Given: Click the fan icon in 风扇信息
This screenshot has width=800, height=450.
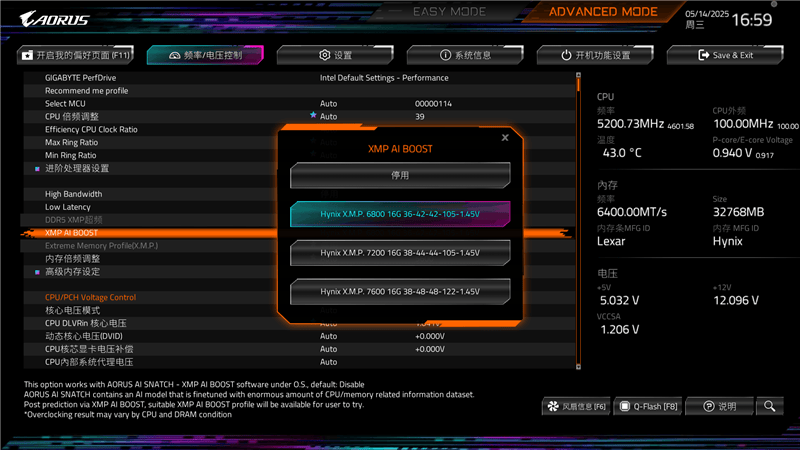Looking at the screenshot, I should click(553, 406).
